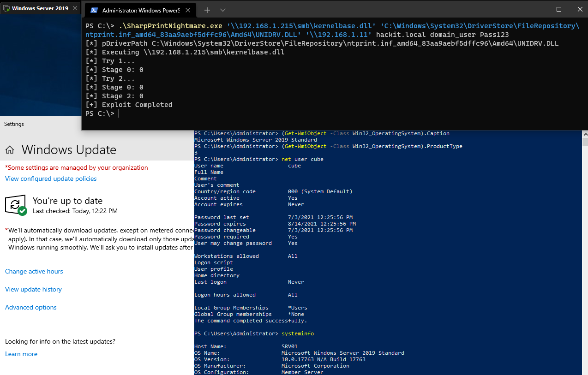Click 'Looking for info on latest updates?' text
The image size is (588, 375).
click(x=60, y=341)
